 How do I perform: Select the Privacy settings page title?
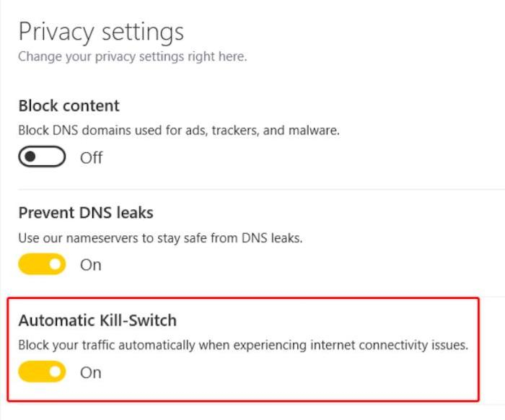(x=101, y=32)
